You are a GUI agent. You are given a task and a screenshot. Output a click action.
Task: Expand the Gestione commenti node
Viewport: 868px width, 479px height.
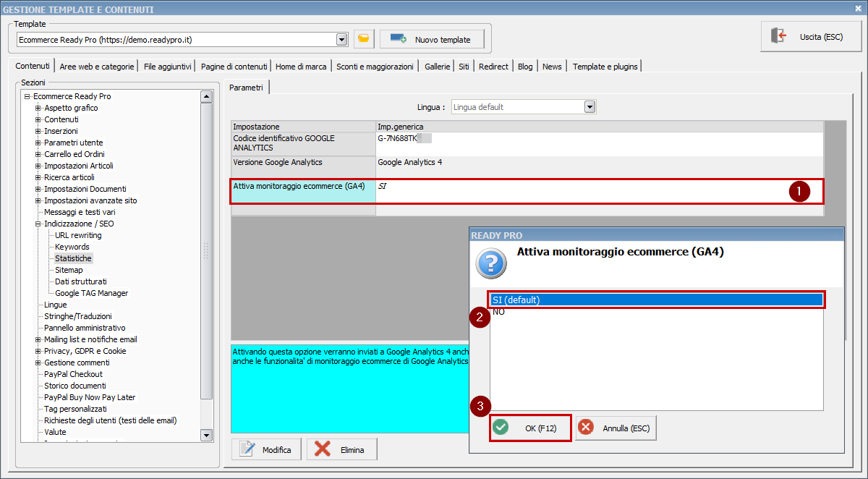(38, 363)
